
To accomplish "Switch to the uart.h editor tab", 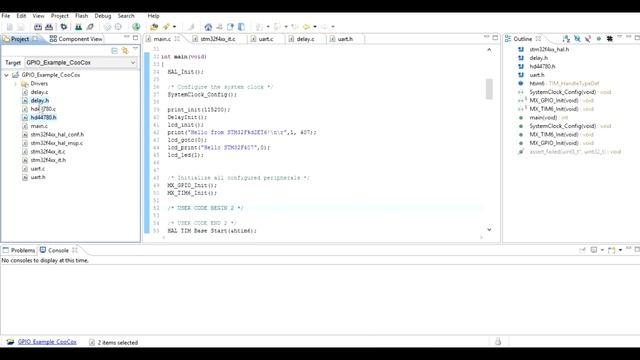I will coord(344,39).
